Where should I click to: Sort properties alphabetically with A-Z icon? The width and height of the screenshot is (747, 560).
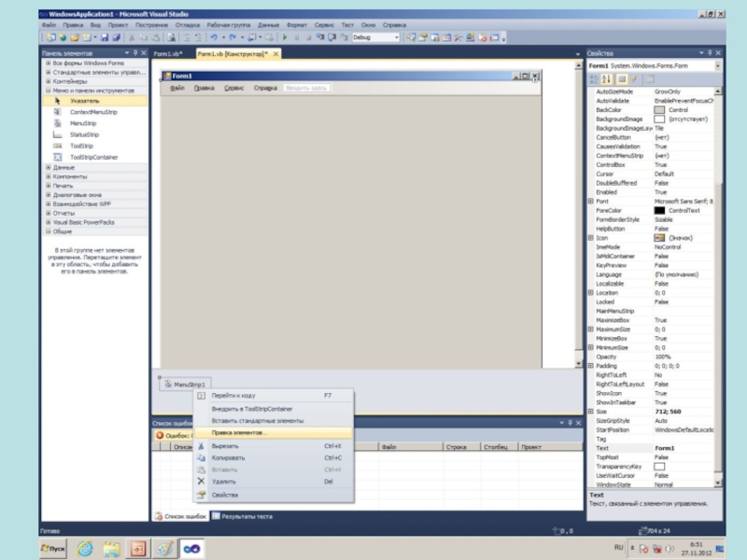point(606,79)
